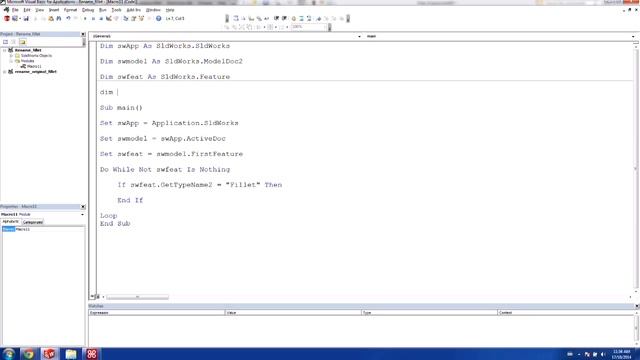Click the Run macro play icon
The height and width of the screenshot is (360, 640).
click(x=85, y=18)
